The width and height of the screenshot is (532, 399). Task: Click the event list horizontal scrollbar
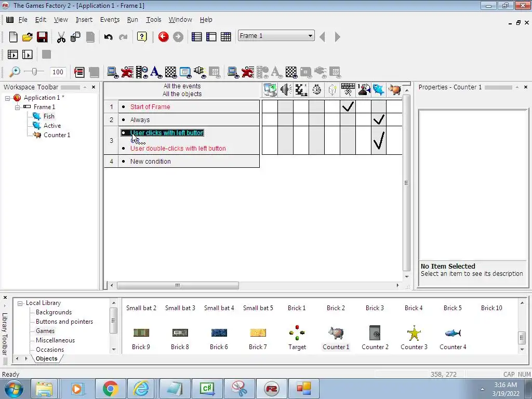(178, 285)
